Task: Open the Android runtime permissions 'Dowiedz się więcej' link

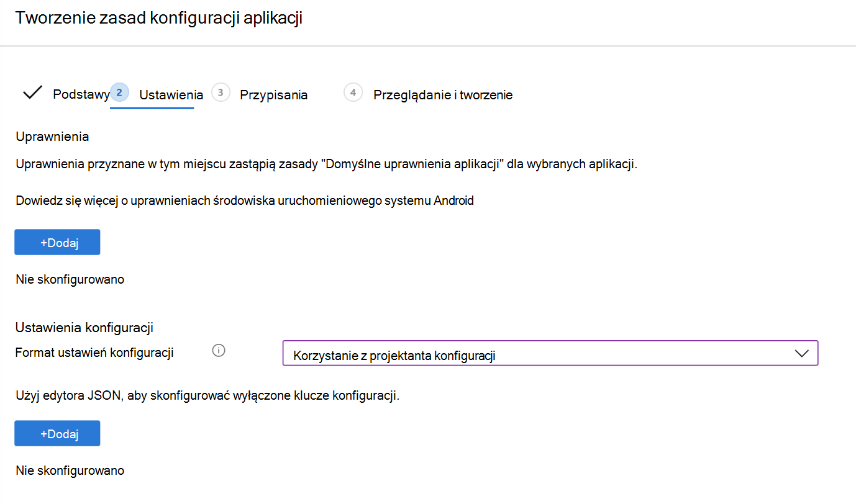Action: tap(245, 201)
